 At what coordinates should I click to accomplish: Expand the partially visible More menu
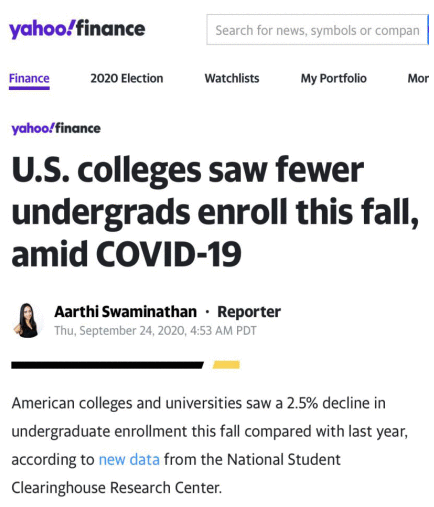point(418,79)
